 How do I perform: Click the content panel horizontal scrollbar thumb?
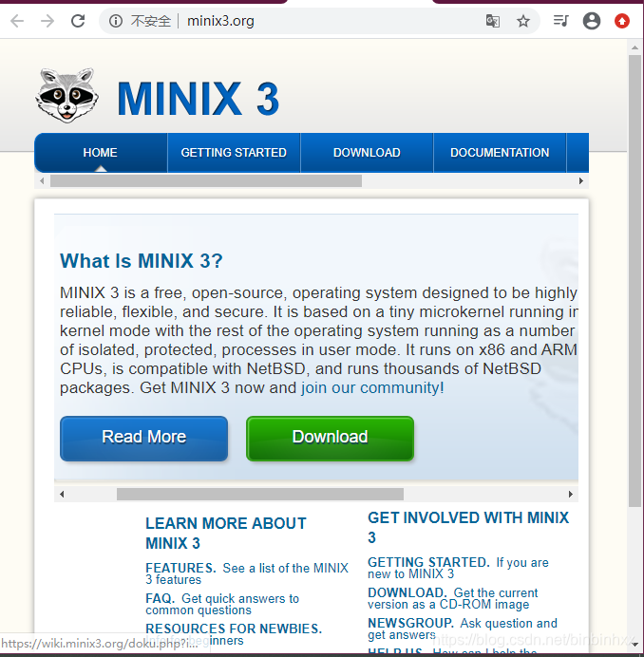pyautogui.click(x=260, y=494)
